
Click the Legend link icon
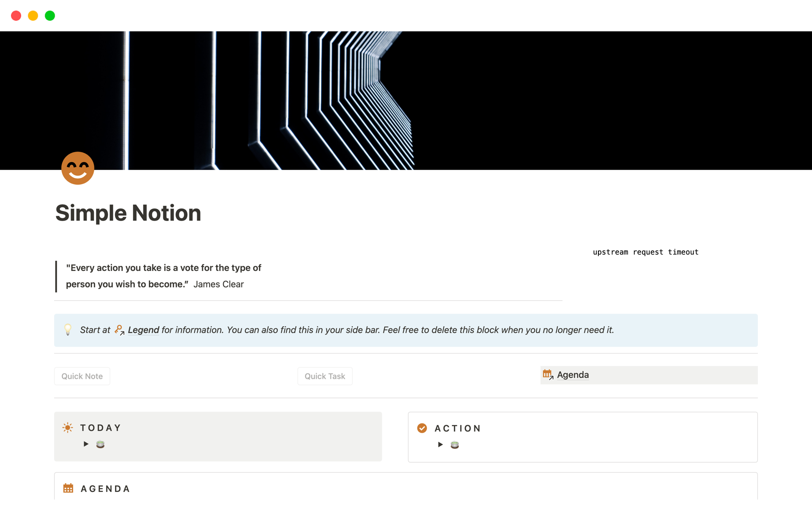click(x=118, y=330)
